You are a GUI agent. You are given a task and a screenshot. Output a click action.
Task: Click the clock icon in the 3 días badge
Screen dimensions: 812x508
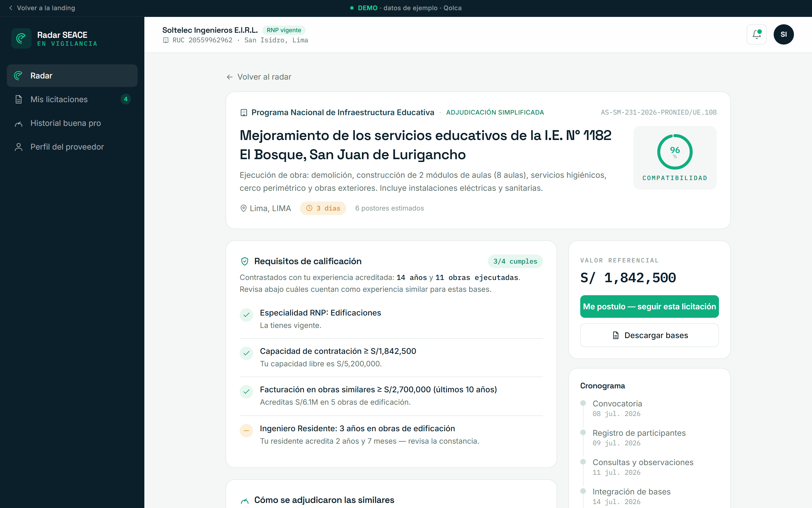point(309,208)
